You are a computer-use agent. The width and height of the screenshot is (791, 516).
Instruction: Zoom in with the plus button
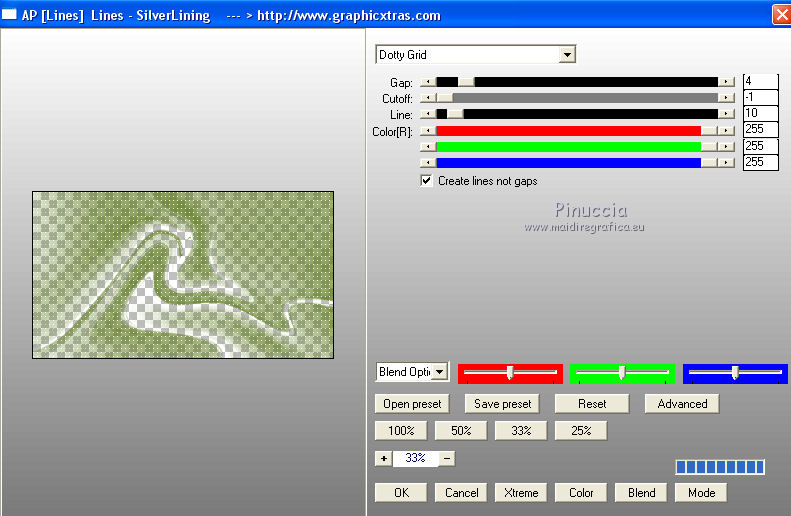(x=383, y=458)
